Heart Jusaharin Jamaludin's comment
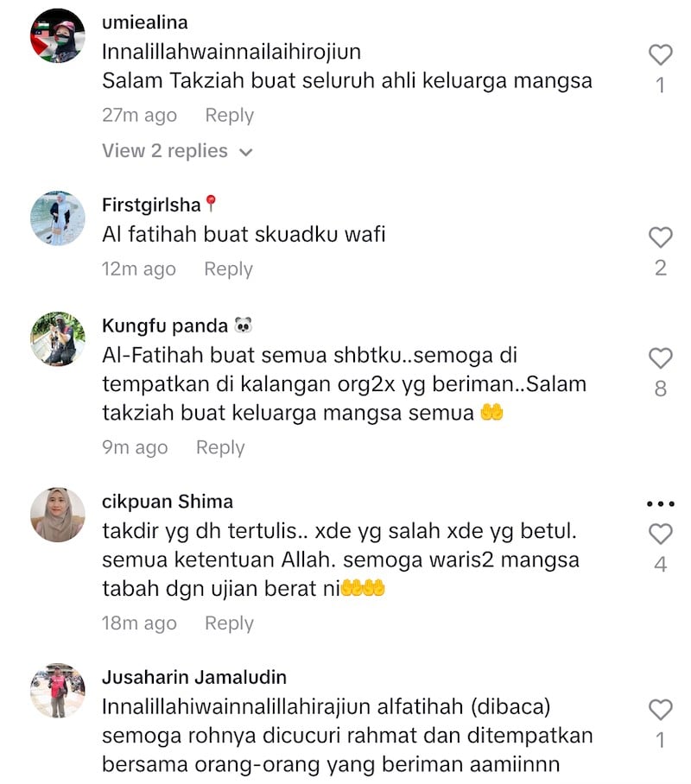Screen dimensions: 691x784 (660, 710)
